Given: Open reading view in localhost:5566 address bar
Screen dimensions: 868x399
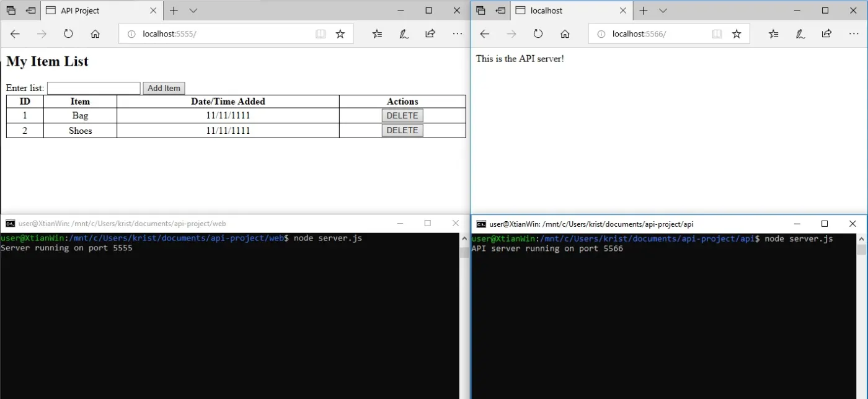Looking at the screenshot, I should pos(717,34).
